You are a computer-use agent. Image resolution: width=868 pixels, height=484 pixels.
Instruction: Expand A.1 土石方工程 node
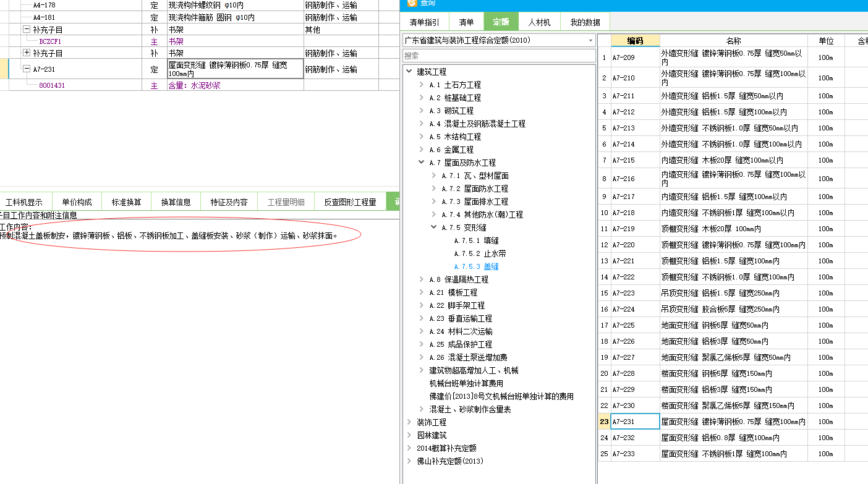click(x=421, y=85)
